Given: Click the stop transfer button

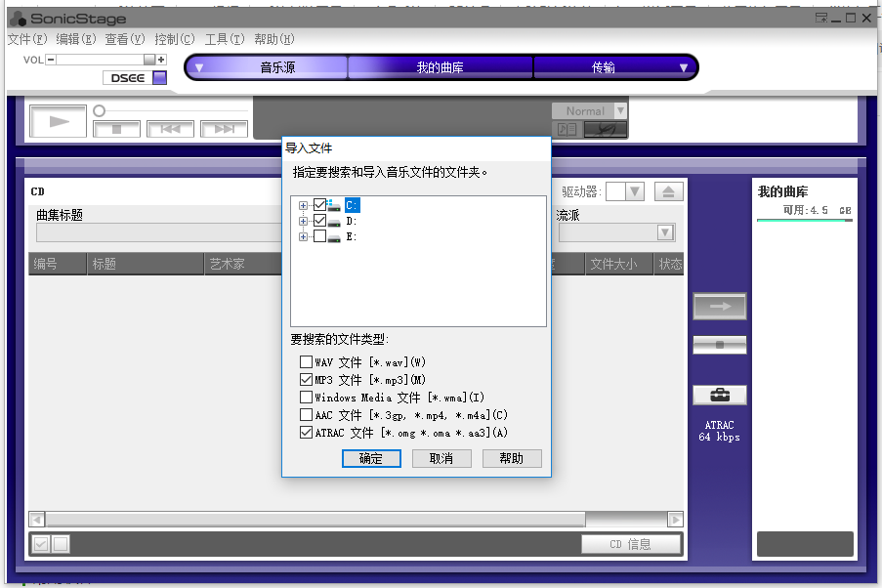Looking at the screenshot, I should pos(720,345).
